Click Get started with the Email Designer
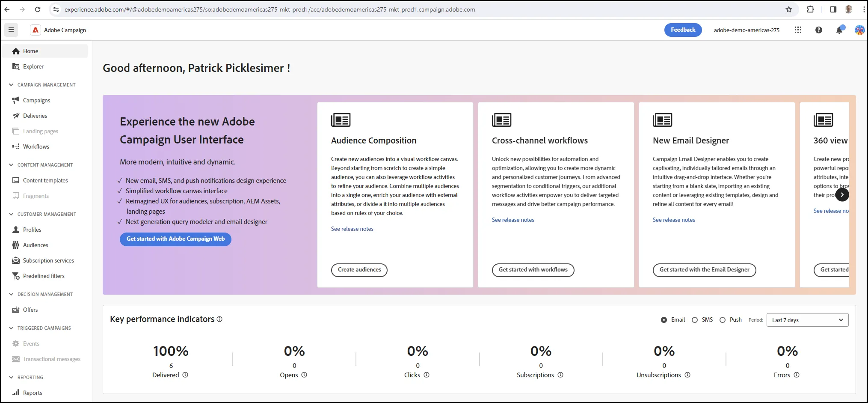Screen dimensions: 868x403 point(705,270)
